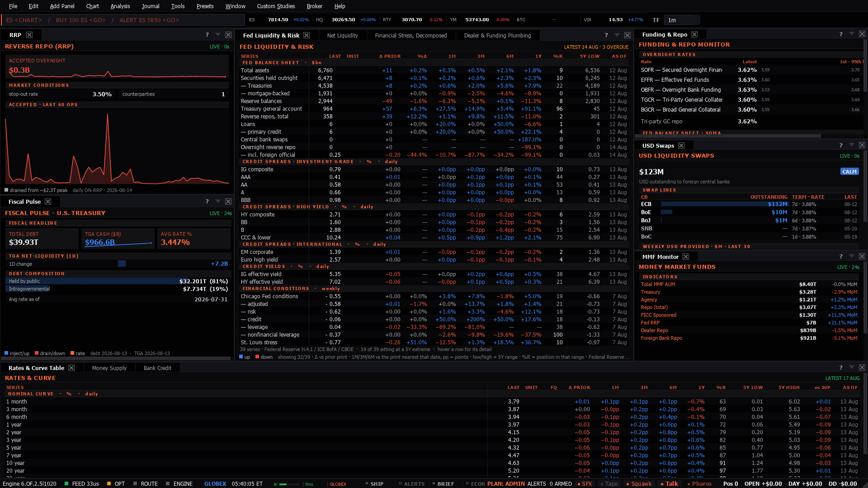Open help for the Fiscal Pulse panel
Screen dimensions: 868x488
207,202
